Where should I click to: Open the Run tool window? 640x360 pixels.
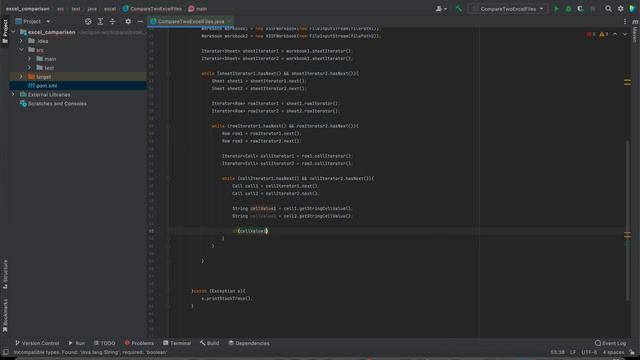pos(76,343)
